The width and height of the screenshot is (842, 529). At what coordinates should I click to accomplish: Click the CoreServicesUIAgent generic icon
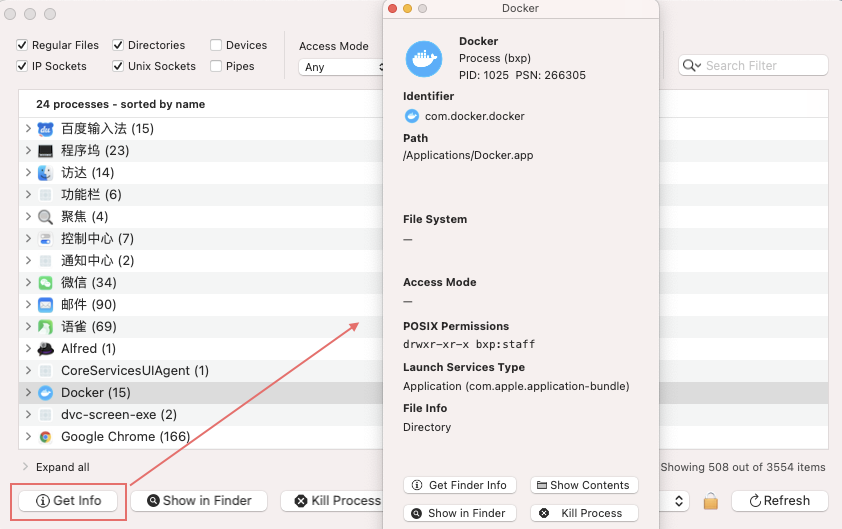pos(46,371)
